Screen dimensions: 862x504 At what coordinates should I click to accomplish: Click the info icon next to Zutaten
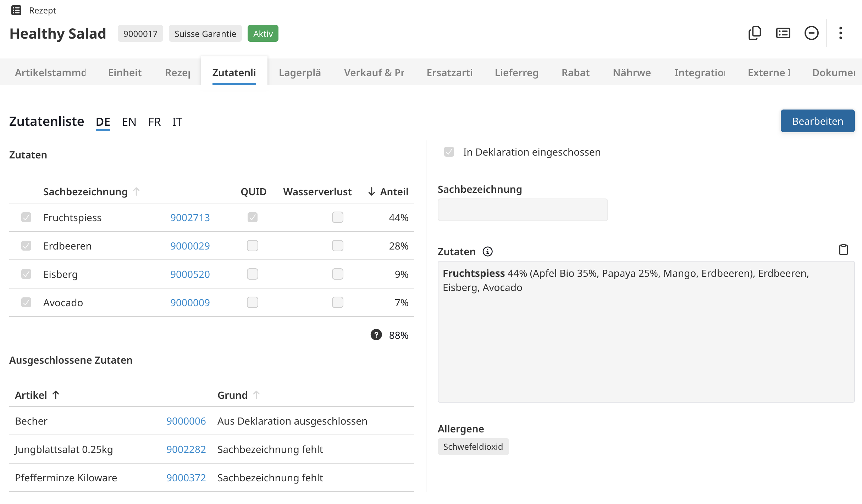tap(487, 252)
